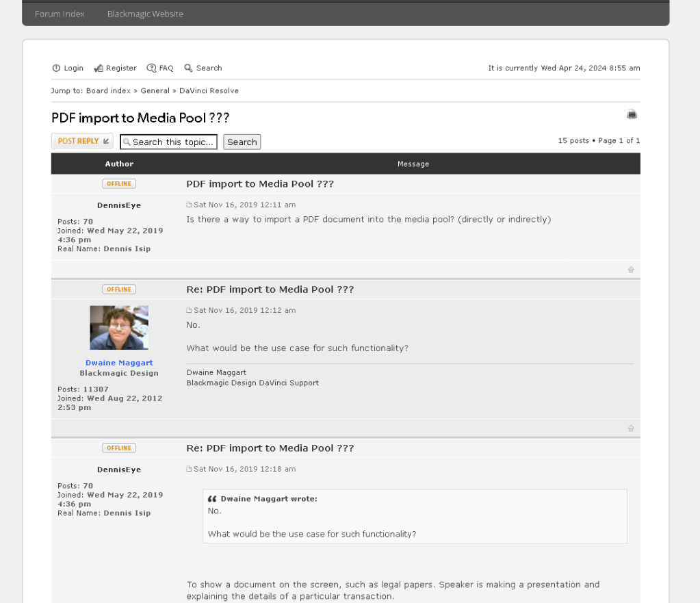Click the Post Reply button
700x603 pixels.
click(82, 141)
